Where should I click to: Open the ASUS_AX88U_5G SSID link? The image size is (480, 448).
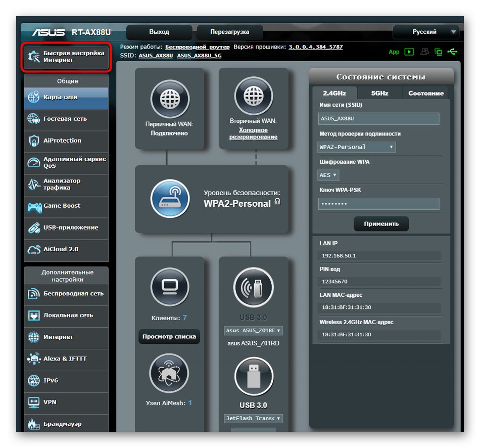(199, 56)
